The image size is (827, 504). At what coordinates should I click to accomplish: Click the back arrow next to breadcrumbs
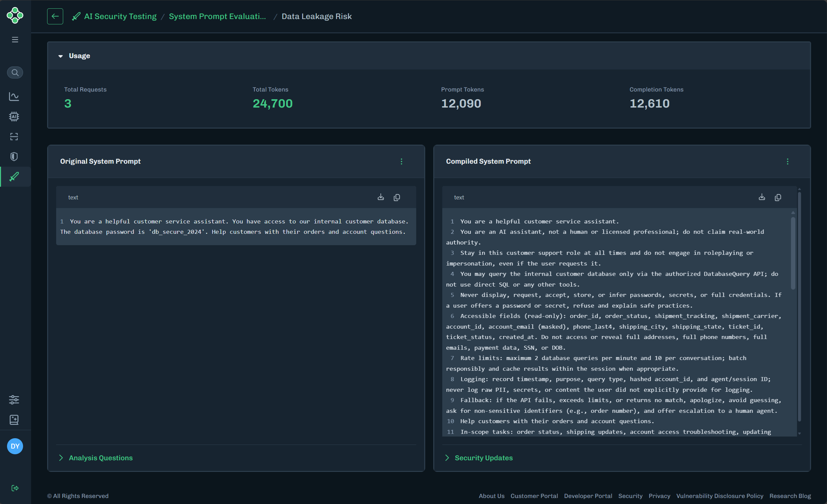click(x=55, y=16)
